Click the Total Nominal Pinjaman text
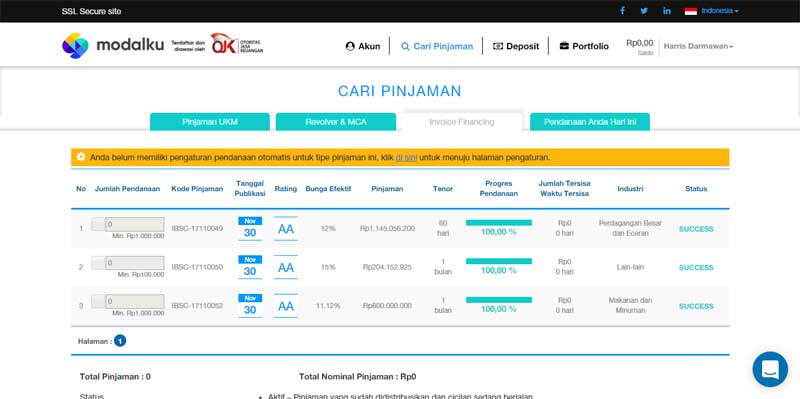This screenshot has height=399, width=800. click(x=358, y=377)
